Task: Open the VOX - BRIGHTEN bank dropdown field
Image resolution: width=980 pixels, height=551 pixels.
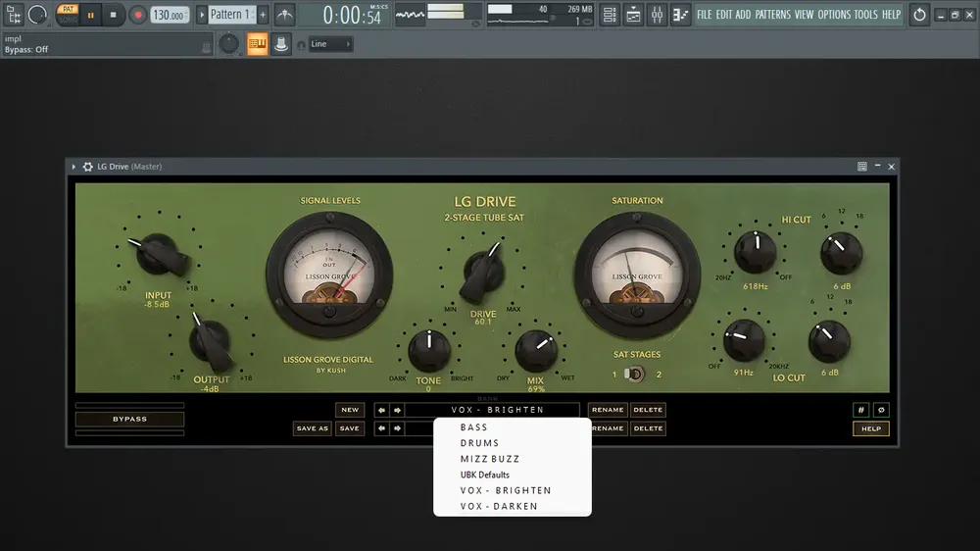Action: (493, 410)
